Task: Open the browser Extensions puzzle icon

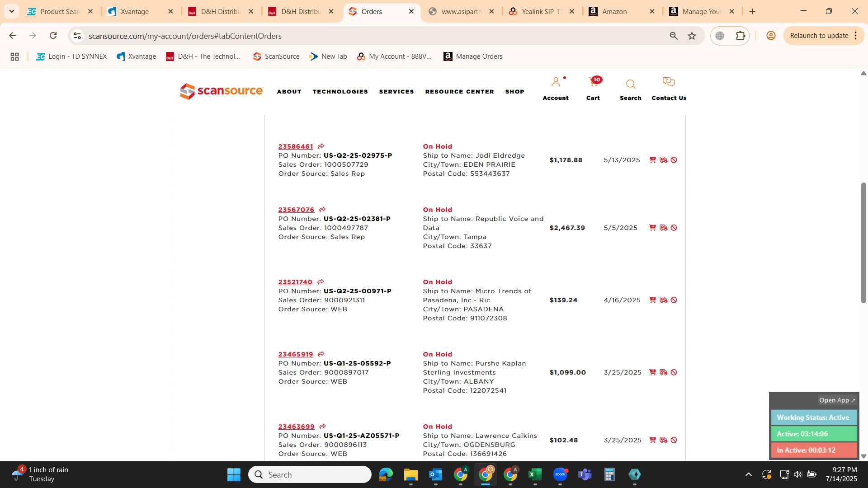Action: pos(741,36)
